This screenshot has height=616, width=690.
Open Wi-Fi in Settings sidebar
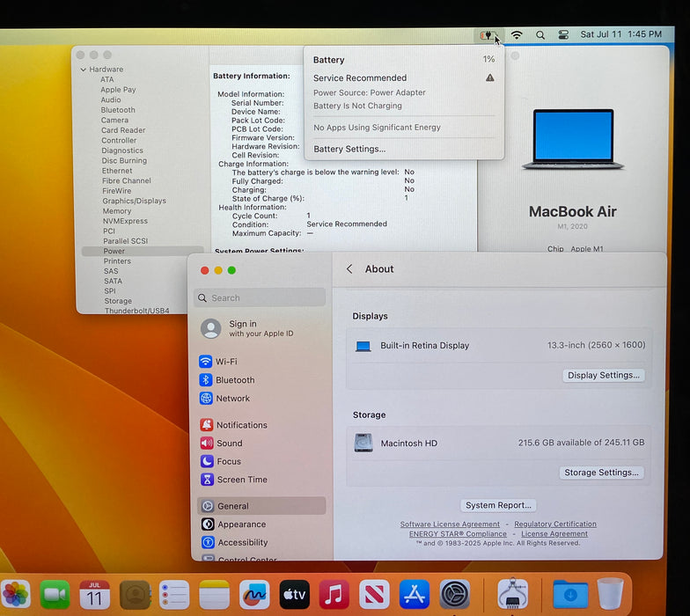[218, 362]
